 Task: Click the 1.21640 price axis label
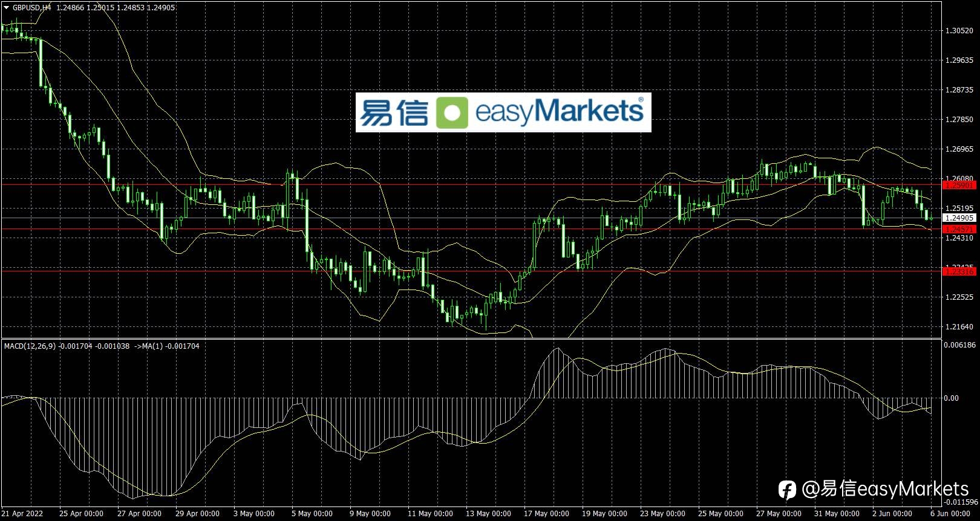point(959,327)
